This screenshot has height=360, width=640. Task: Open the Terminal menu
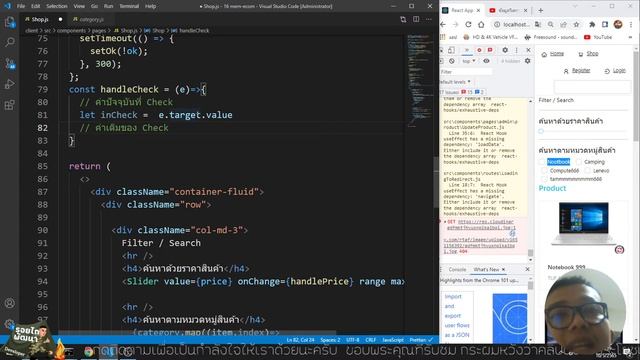click(129, 6)
